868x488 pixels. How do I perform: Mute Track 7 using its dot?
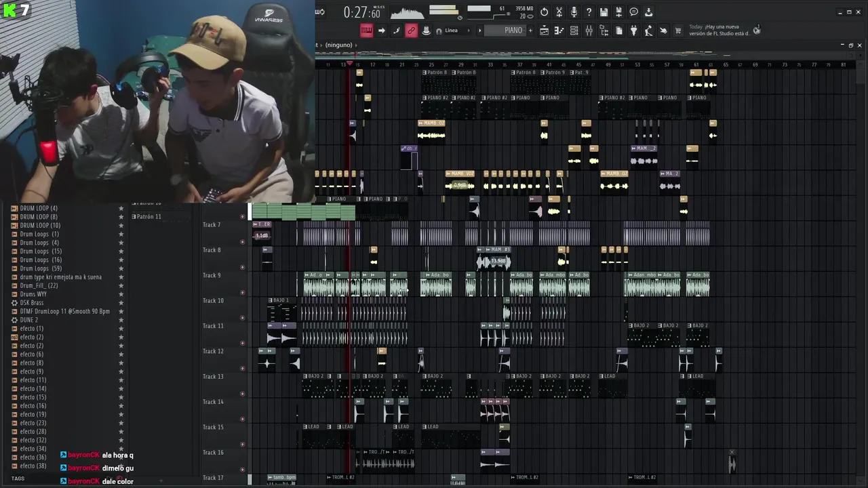pyautogui.click(x=243, y=242)
